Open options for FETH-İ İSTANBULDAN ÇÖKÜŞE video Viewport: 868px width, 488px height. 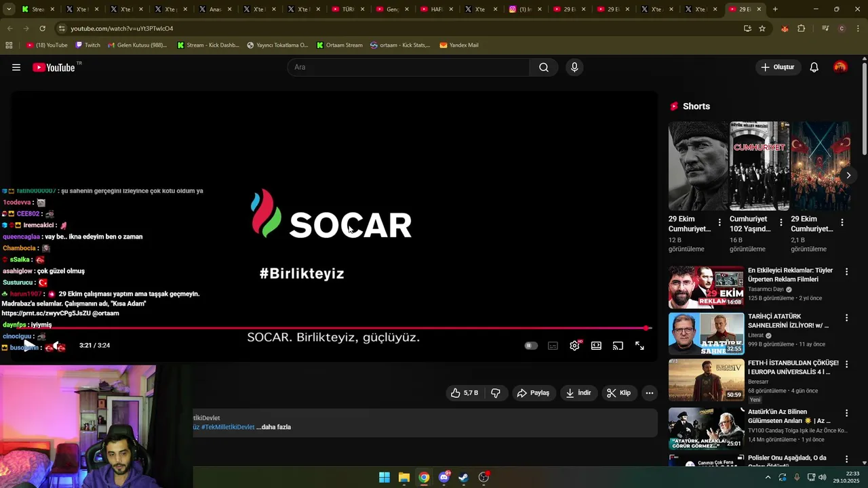(x=846, y=364)
